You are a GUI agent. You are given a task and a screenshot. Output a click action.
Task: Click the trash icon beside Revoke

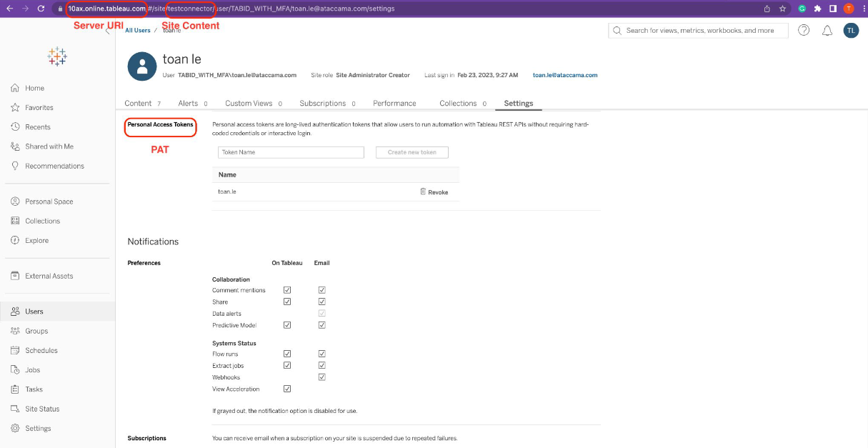423,191
